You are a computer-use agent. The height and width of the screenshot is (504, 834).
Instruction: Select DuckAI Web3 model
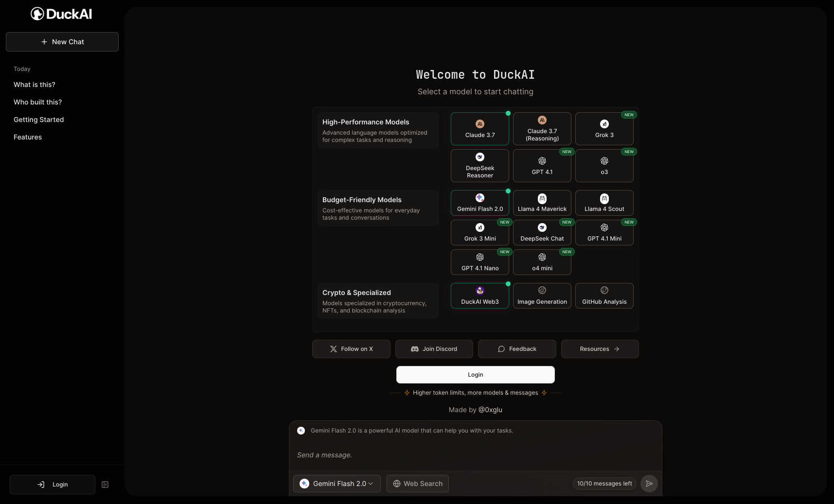point(480,295)
